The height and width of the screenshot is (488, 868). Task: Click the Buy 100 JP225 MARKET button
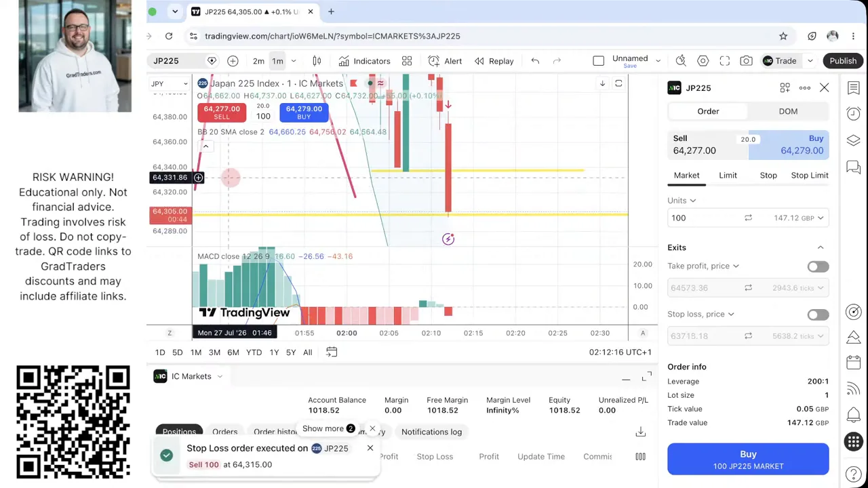(748, 459)
